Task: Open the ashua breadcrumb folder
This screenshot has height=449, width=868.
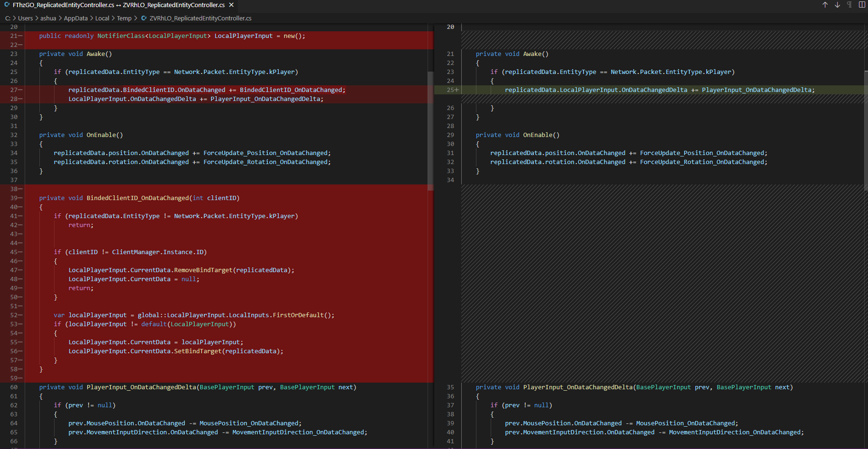Action: pos(48,18)
